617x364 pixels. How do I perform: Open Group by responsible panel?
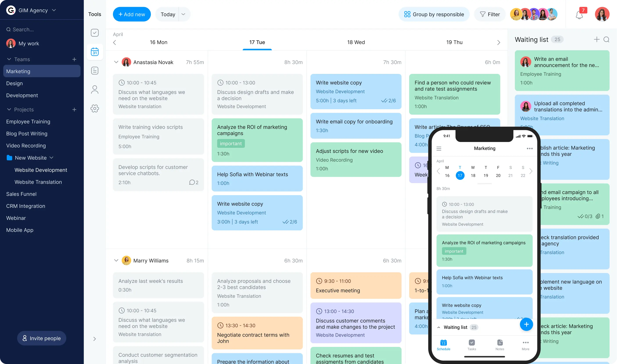pyautogui.click(x=434, y=14)
